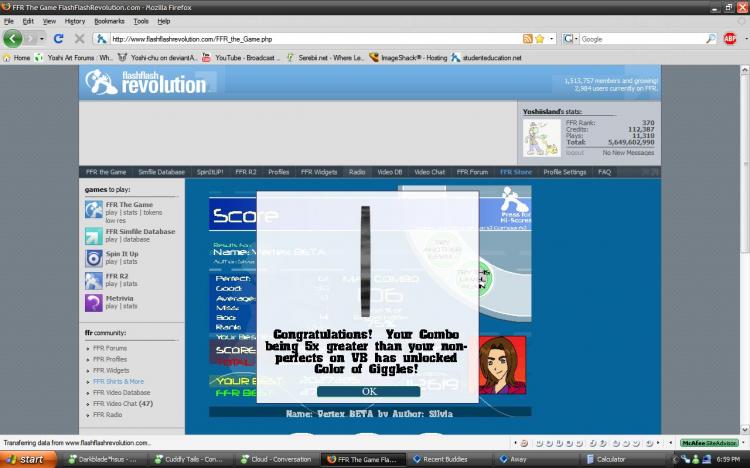Open the search engine selector dropdown
Screen dimensions: 750x468
tap(570, 39)
